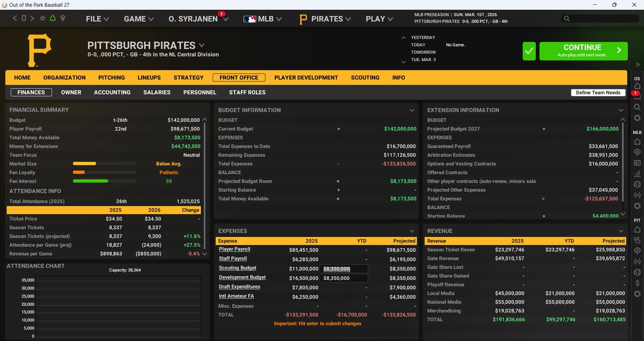The image size is (644, 341).
Task: Collapse the Revenue panel chevron
Action: pyautogui.click(x=621, y=231)
